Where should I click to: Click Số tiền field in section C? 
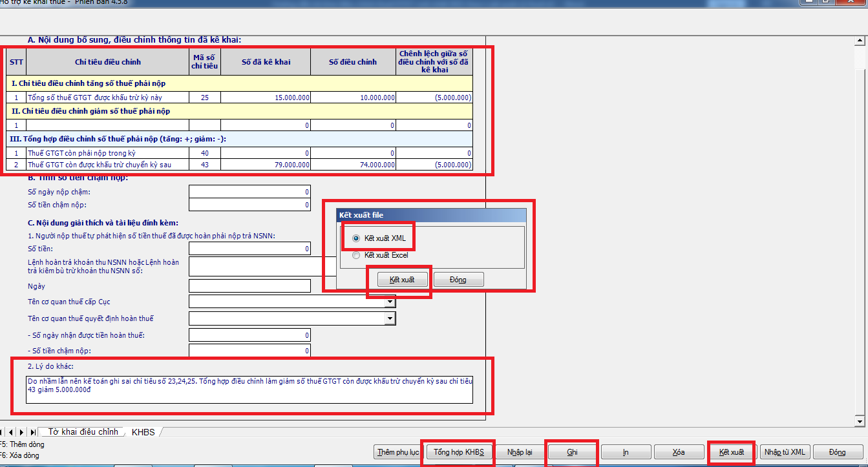point(249,249)
